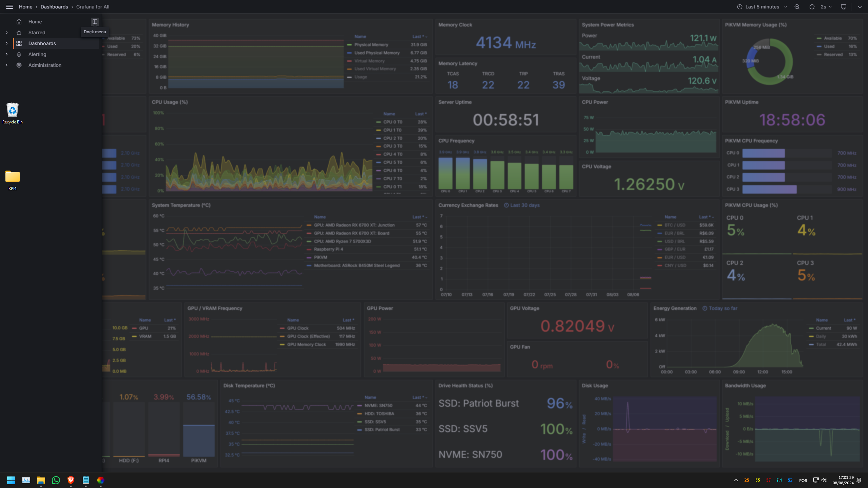868x488 pixels.
Task: Open the clock and calendar flyout
Action: [843, 480]
